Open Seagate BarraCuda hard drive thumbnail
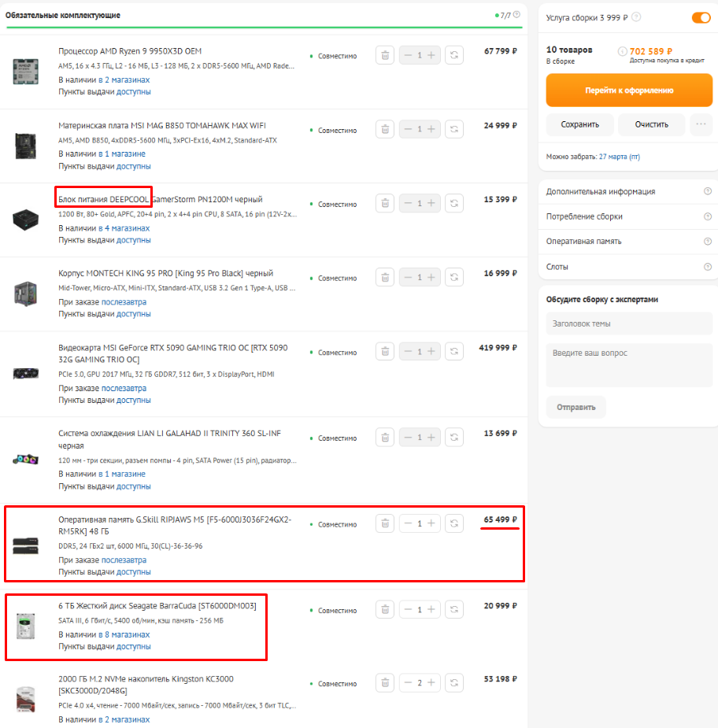This screenshot has width=718, height=728. 25,627
